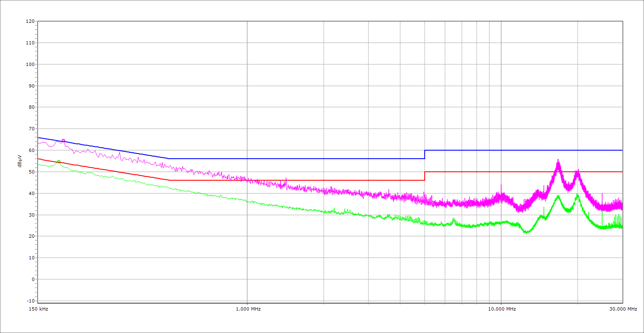Viewport: 644px width, 333px height.
Task: Select the 150 kHz start frequency label
Action: (x=38, y=309)
